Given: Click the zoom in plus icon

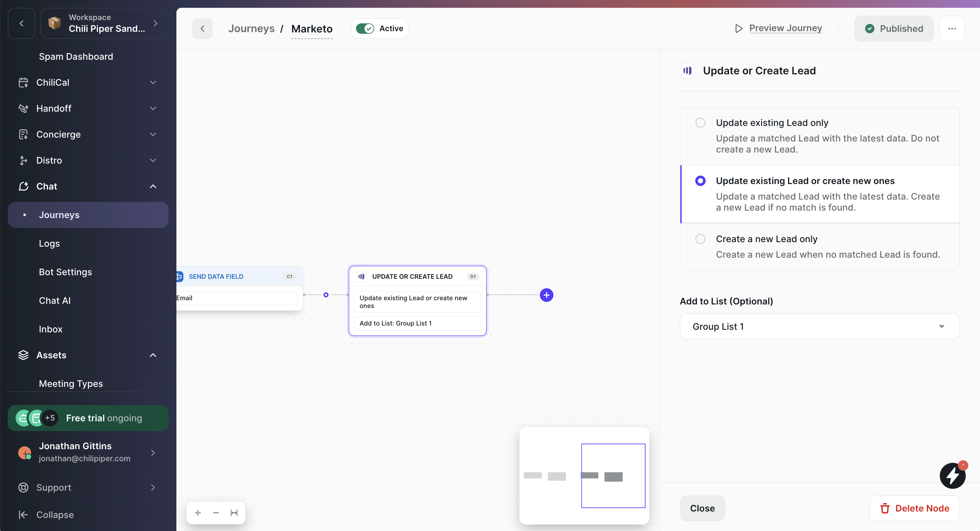Looking at the screenshot, I should [x=198, y=513].
